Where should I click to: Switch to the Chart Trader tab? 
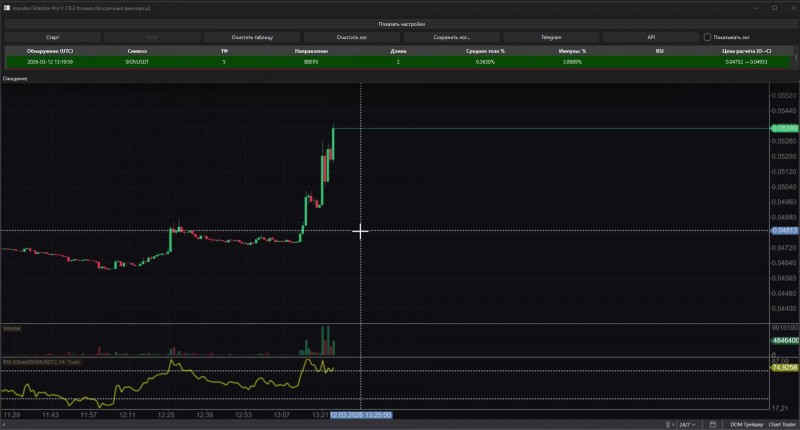pos(782,424)
